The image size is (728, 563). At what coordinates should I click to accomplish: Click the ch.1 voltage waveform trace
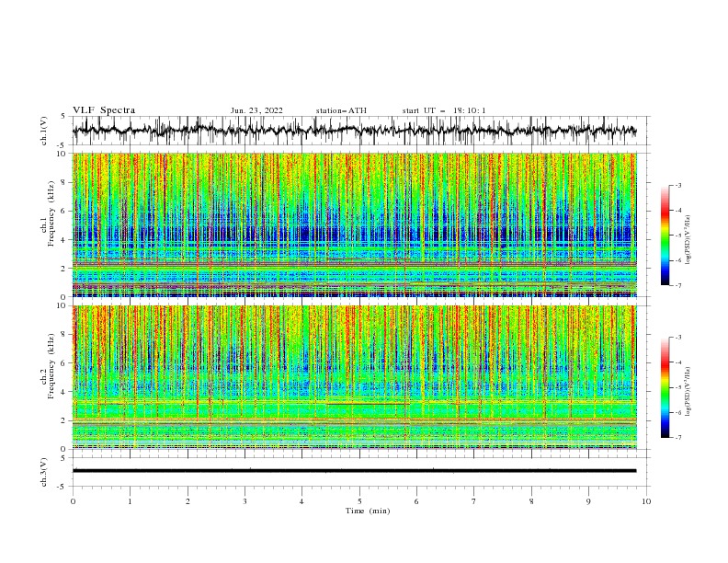355,131
